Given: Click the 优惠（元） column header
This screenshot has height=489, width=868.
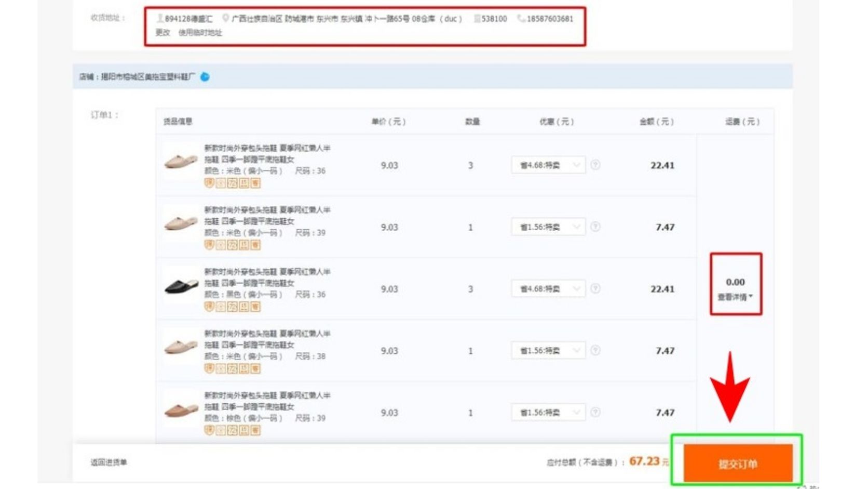Looking at the screenshot, I should (557, 122).
